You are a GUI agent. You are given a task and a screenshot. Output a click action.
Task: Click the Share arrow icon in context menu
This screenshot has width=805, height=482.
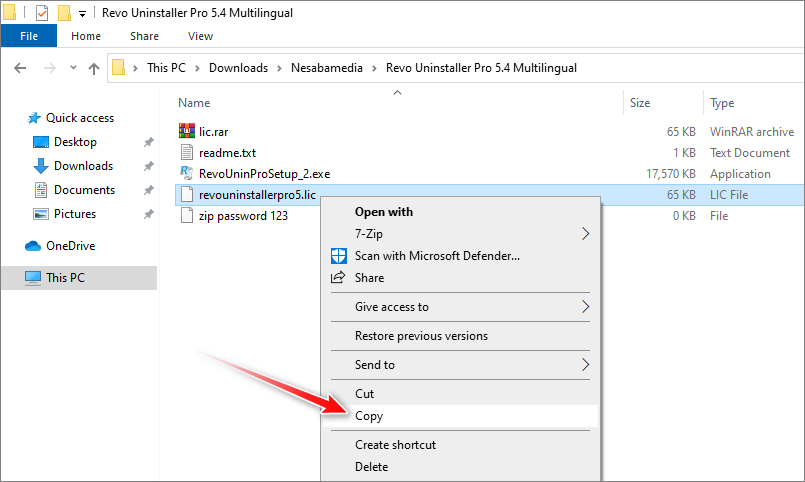pos(338,278)
